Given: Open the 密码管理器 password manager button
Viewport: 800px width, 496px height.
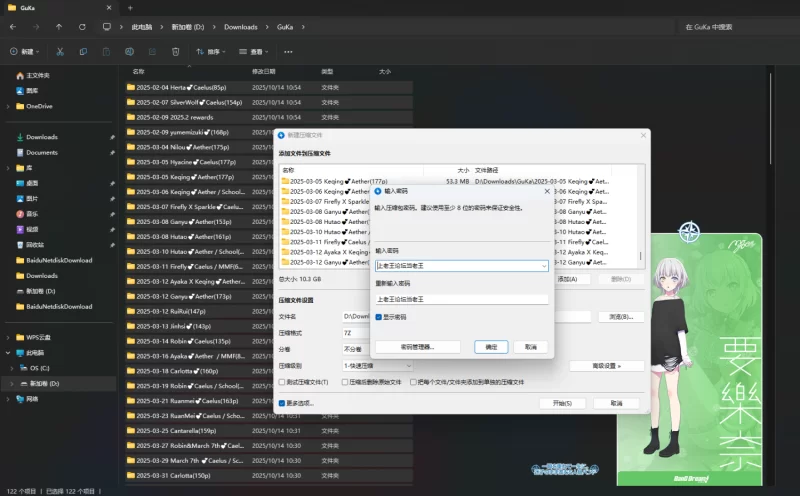Looking at the screenshot, I should coord(418,346).
